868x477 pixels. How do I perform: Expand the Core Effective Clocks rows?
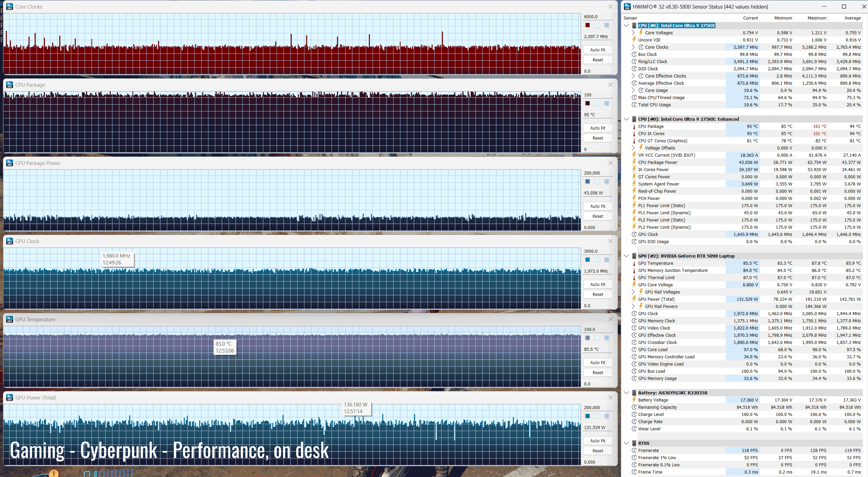[633, 76]
